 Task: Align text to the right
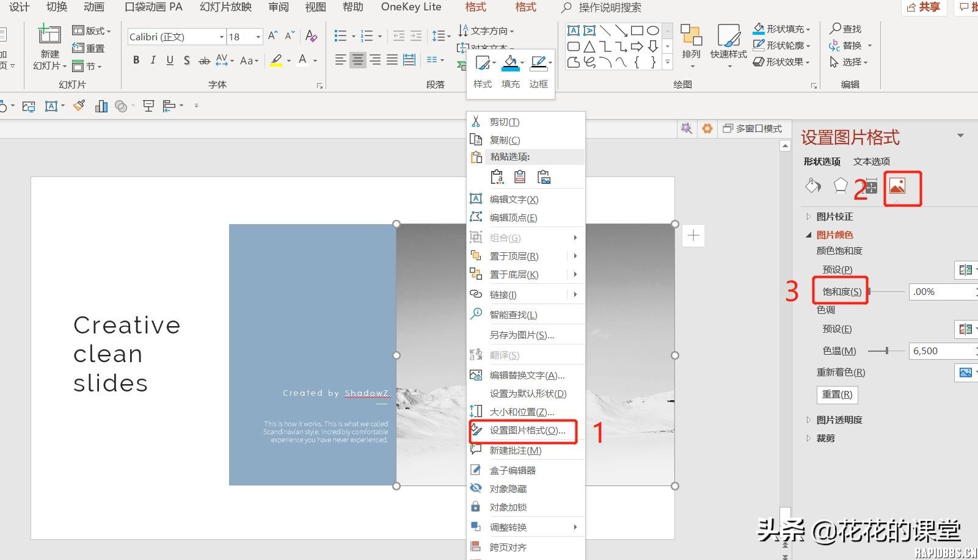pos(375,60)
